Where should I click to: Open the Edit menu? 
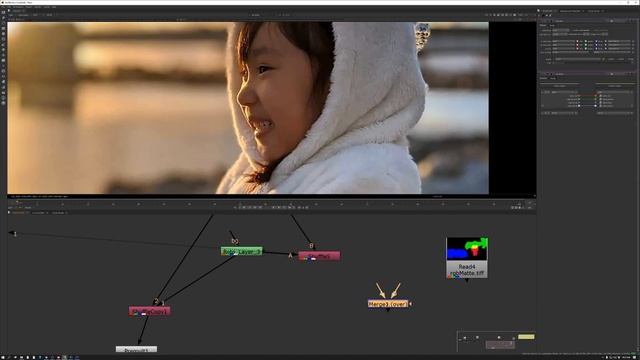pyautogui.click(x=9, y=7)
